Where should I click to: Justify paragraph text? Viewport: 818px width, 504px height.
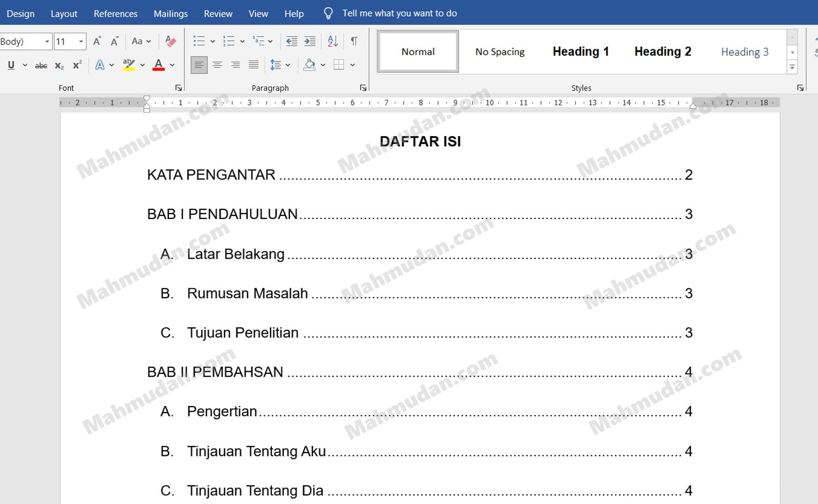[x=254, y=65]
